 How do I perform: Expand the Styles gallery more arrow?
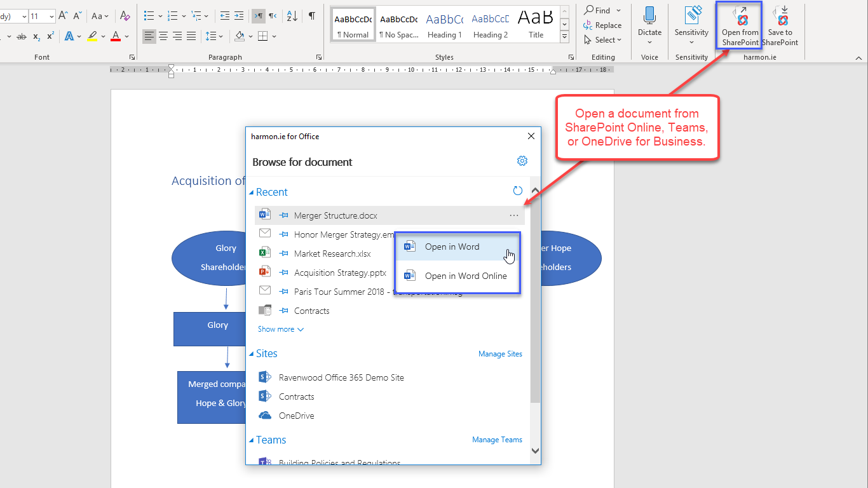point(564,37)
